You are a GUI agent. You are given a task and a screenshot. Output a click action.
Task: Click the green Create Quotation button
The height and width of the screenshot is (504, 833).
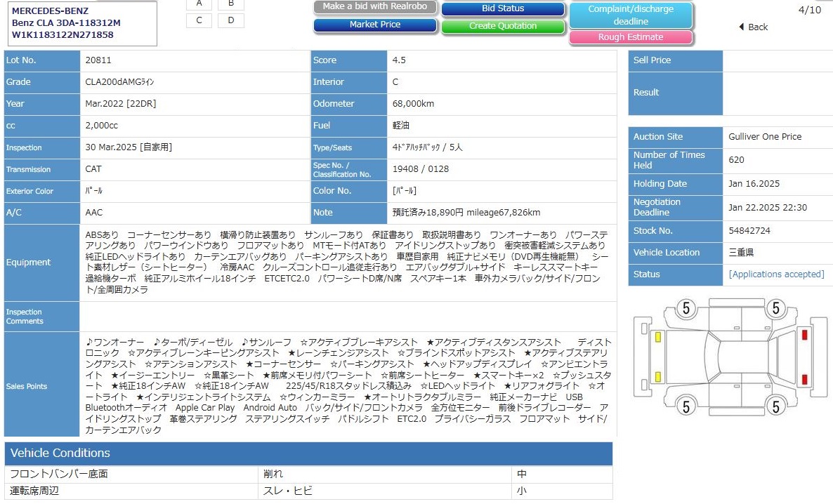[x=503, y=26]
